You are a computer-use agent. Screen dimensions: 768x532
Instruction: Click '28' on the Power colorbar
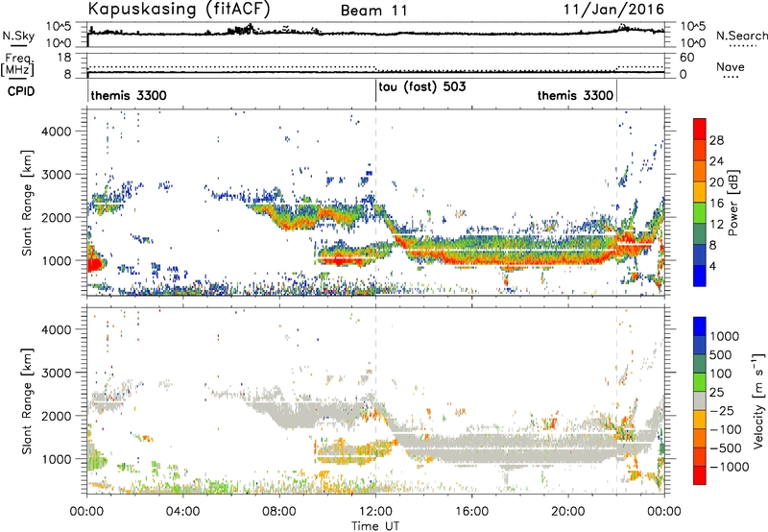click(x=716, y=140)
